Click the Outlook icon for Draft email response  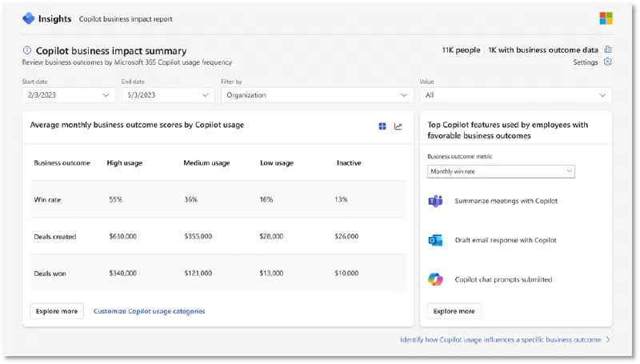(435, 240)
